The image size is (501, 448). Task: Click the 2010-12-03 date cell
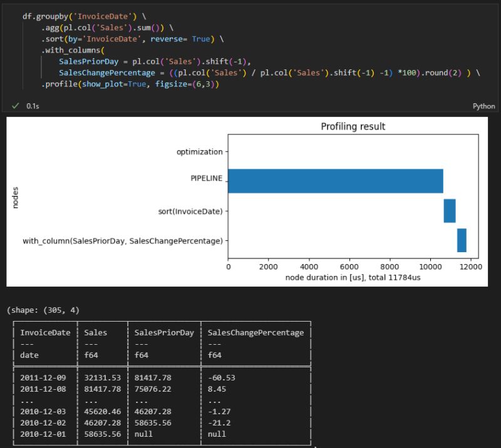(x=43, y=412)
